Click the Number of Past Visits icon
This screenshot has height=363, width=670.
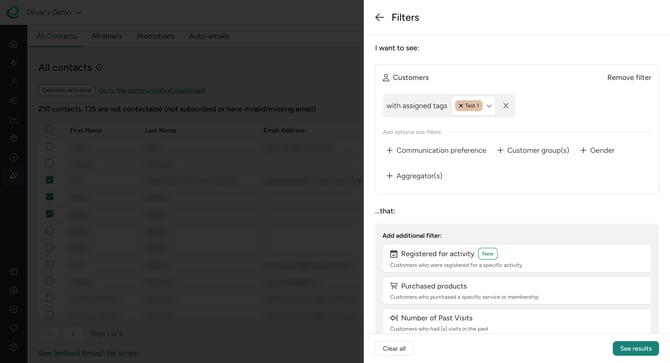click(x=394, y=318)
